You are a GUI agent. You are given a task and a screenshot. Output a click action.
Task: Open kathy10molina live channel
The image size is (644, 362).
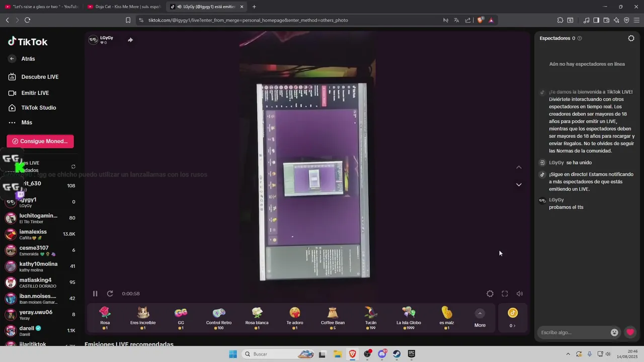[40, 266]
